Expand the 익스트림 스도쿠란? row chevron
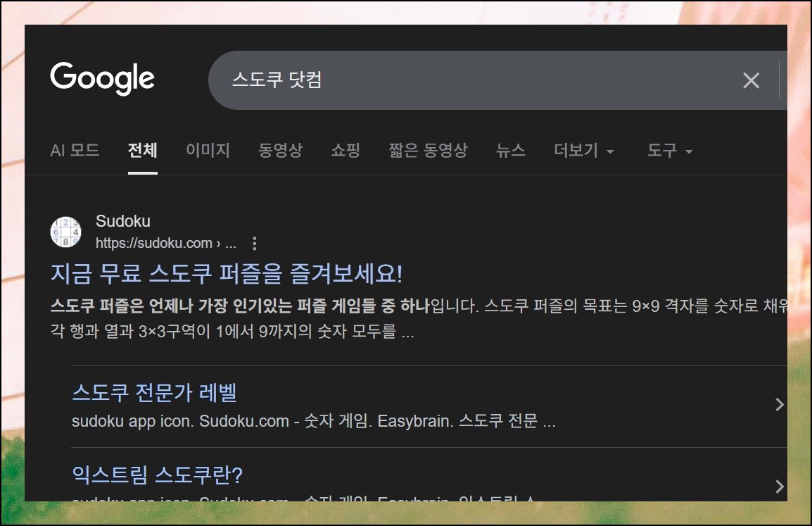This screenshot has height=526, width=812. pos(780,486)
